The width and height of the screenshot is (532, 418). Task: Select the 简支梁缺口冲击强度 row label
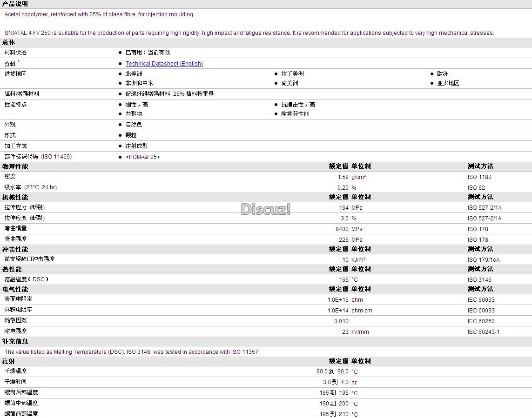click(x=29, y=259)
